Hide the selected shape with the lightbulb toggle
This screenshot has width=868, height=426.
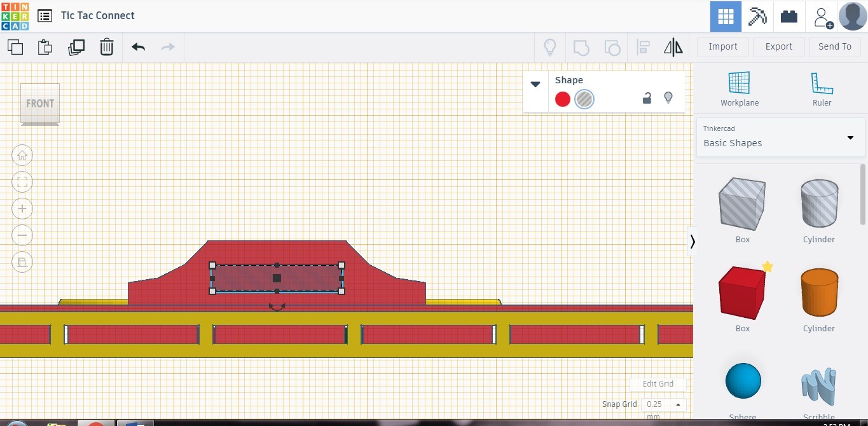click(668, 97)
